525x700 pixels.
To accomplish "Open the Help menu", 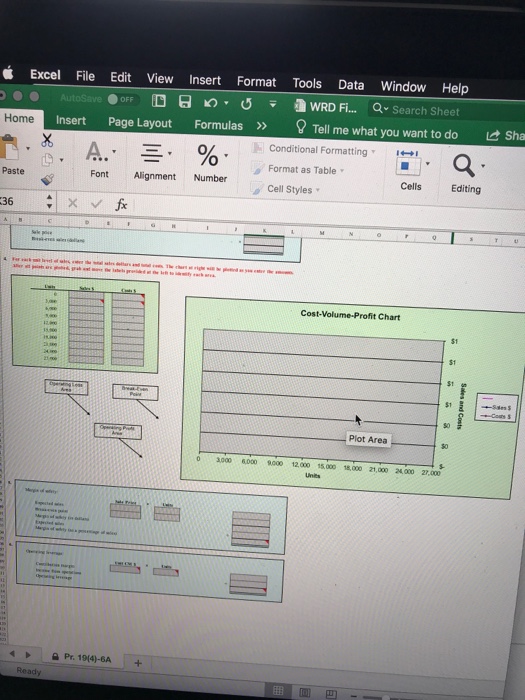I will [455, 88].
